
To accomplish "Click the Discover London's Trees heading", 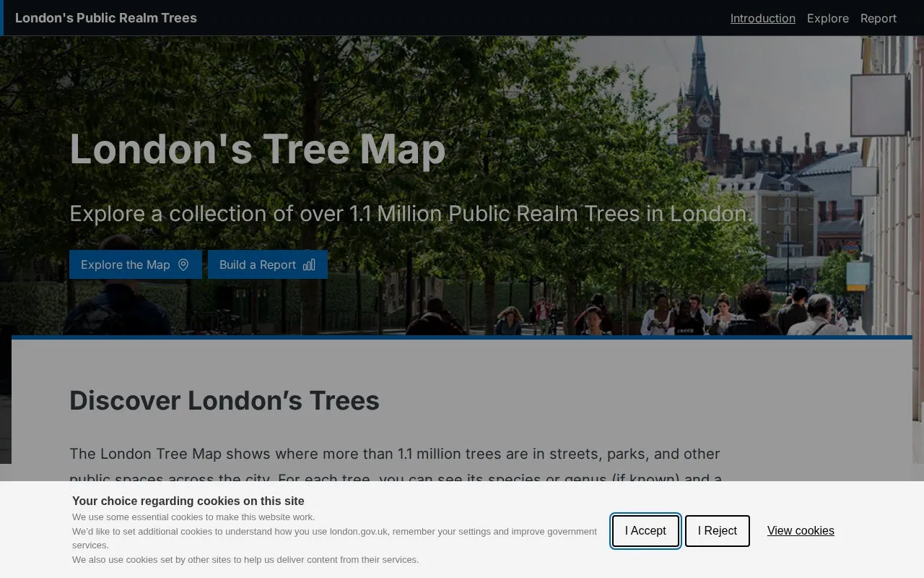I will coord(225,400).
